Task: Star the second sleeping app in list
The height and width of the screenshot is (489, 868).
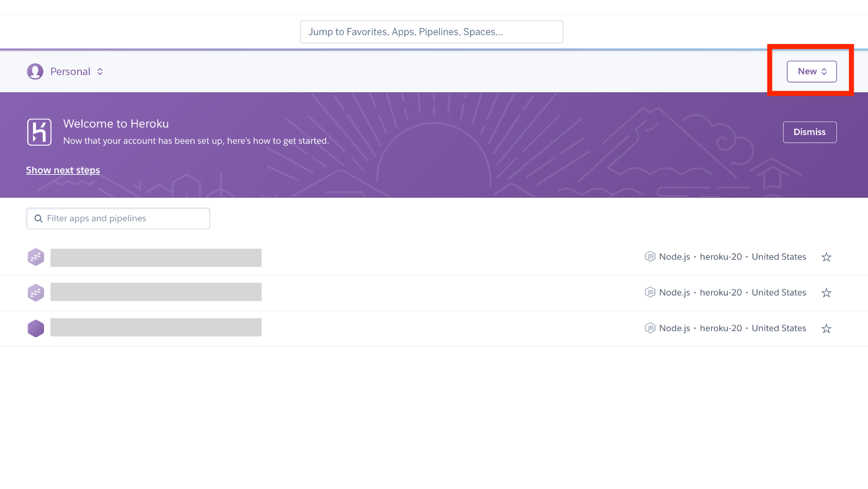Action: [826, 293]
